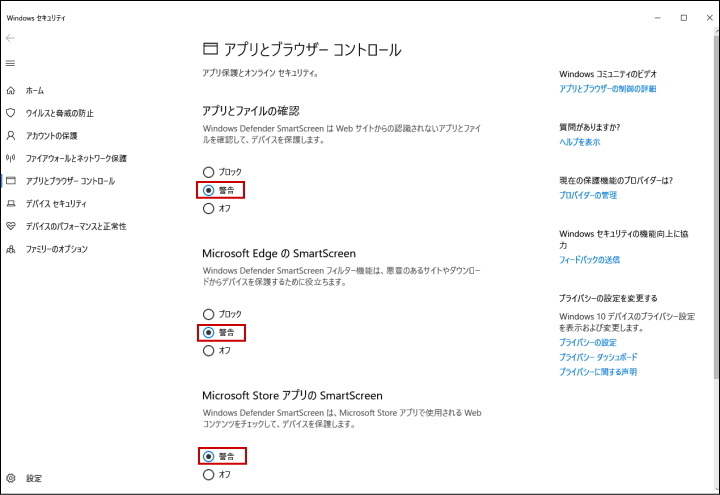Open settings gear icon at bottom left
Screen dimensions: 720x495
pos(11,478)
